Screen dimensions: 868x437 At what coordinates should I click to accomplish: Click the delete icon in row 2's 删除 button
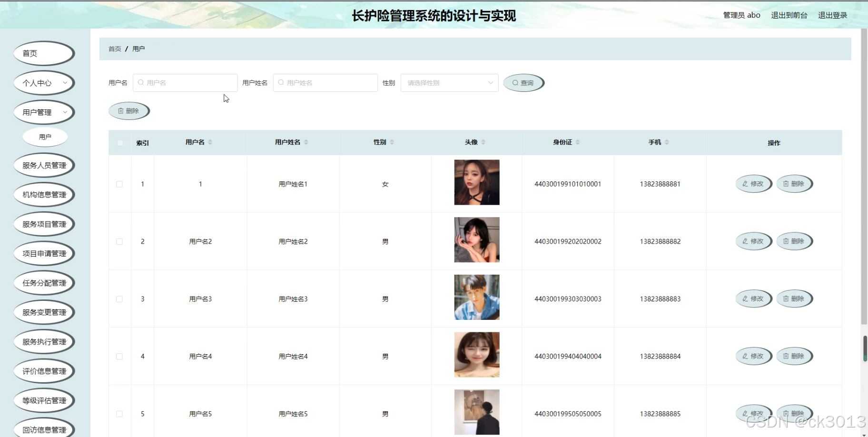(786, 241)
